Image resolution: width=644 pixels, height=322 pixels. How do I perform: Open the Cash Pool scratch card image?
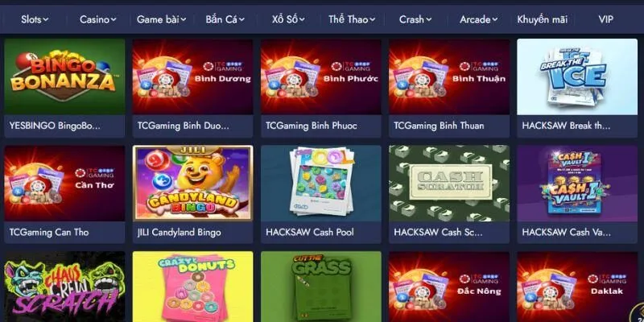point(320,184)
